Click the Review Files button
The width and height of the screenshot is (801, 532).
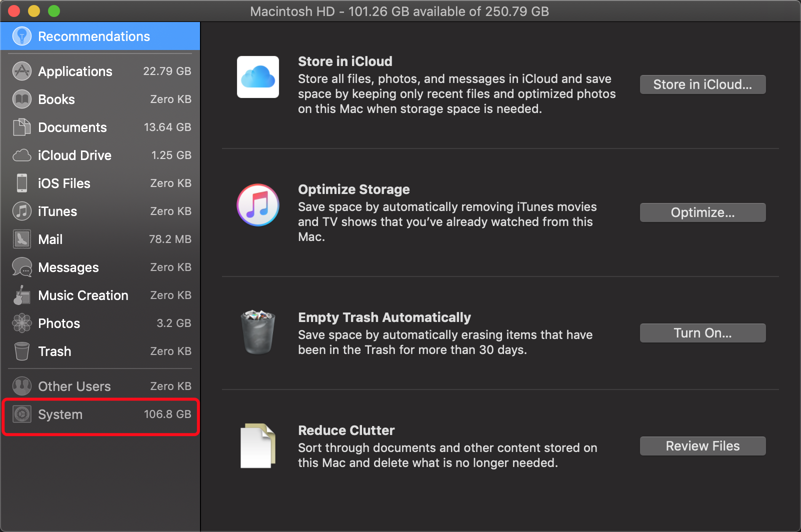click(x=702, y=446)
